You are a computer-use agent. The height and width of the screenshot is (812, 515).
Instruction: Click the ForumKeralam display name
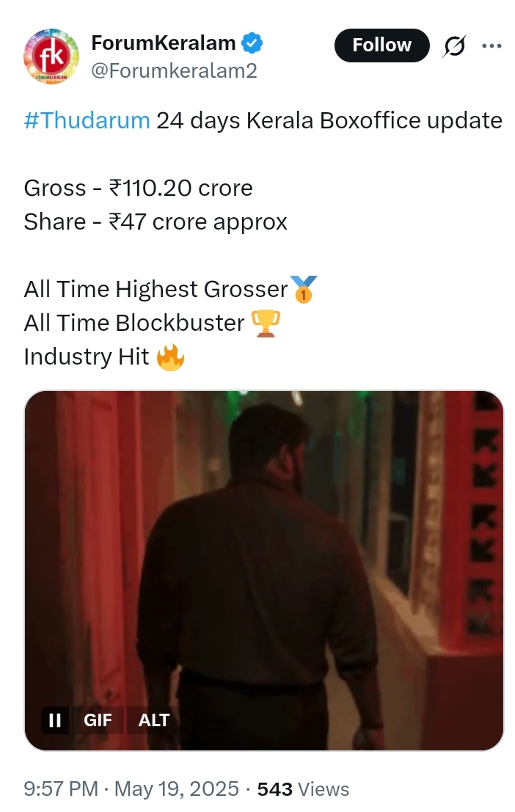click(163, 43)
